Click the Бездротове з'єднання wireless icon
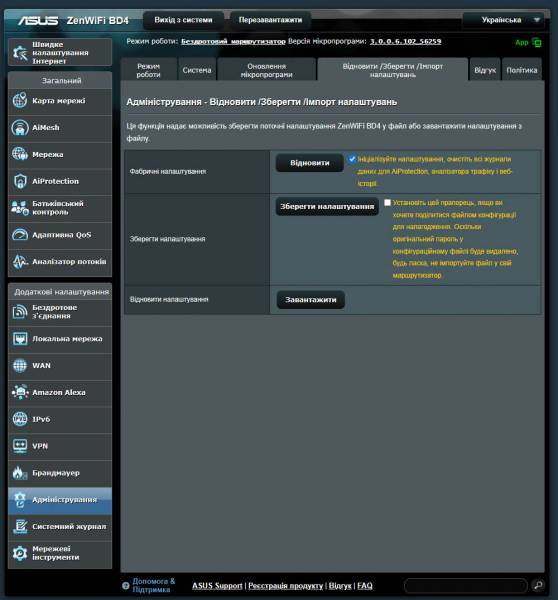558x600 pixels. 20,312
